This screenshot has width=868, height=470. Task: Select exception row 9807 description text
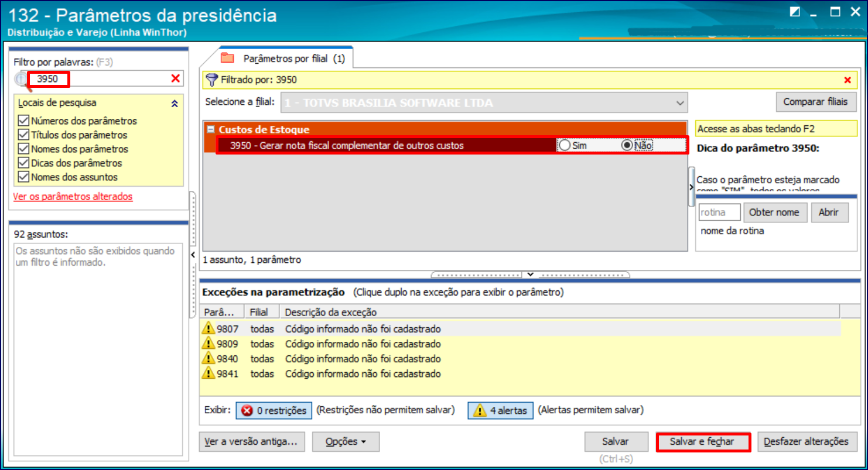[x=363, y=329]
